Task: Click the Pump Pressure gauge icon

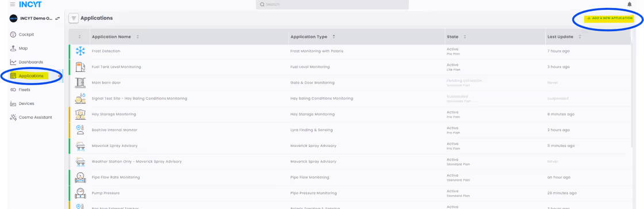Action: [80, 193]
